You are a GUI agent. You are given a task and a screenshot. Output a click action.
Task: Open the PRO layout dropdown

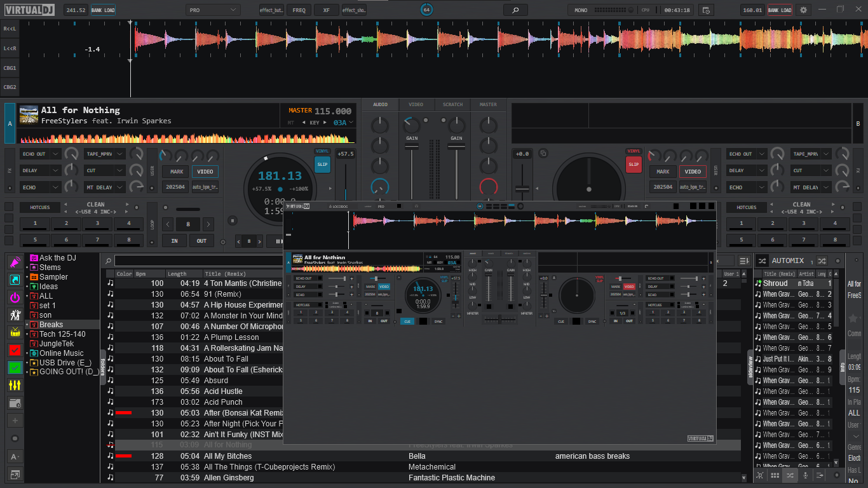pos(213,10)
